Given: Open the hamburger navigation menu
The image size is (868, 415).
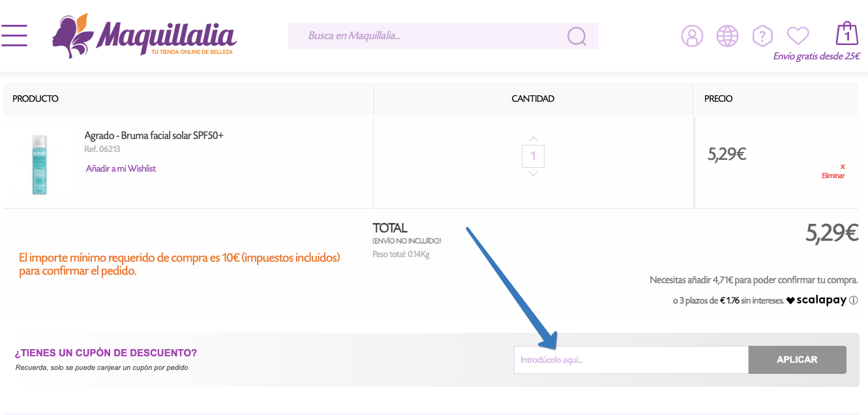Looking at the screenshot, I should (x=14, y=35).
